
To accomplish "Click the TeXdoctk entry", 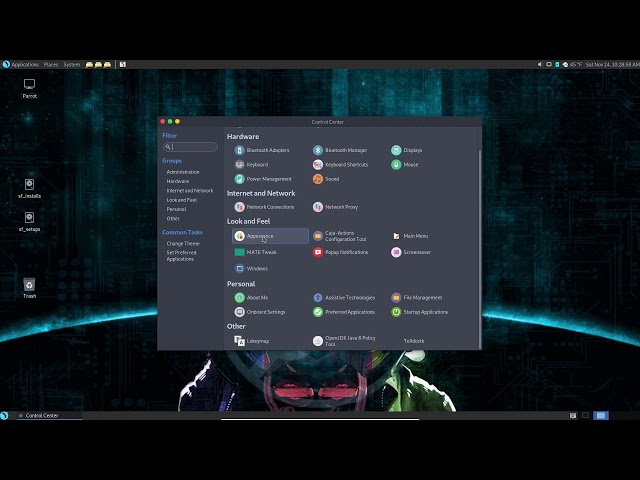I will click(413, 341).
